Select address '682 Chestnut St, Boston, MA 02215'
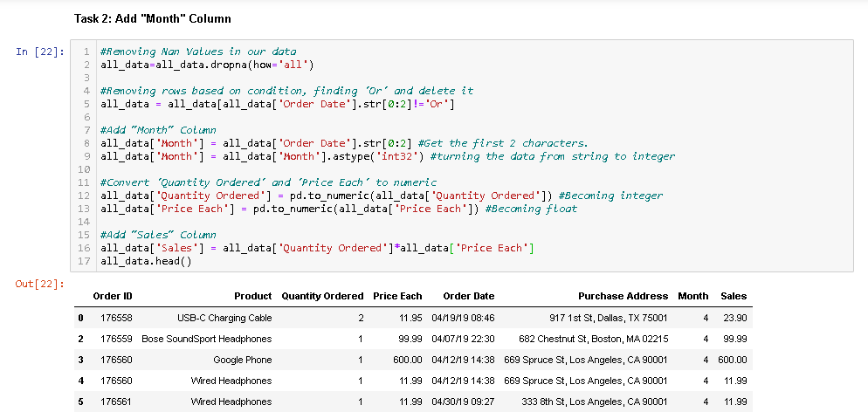This screenshot has width=868, height=419. point(594,339)
